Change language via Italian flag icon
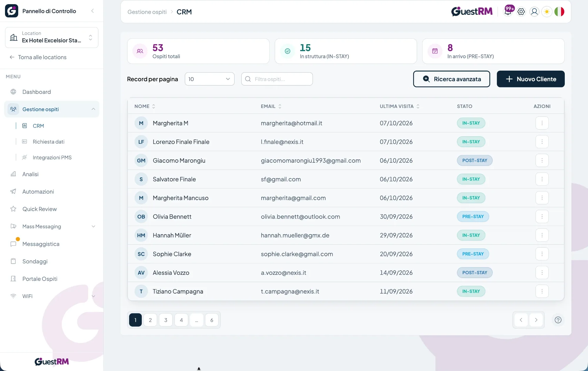This screenshot has width=588, height=371. pyautogui.click(x=559, y=12)
